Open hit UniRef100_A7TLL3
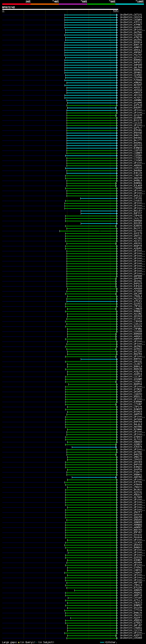The height and width of the screenshot is (644, 146). (131, 600)
